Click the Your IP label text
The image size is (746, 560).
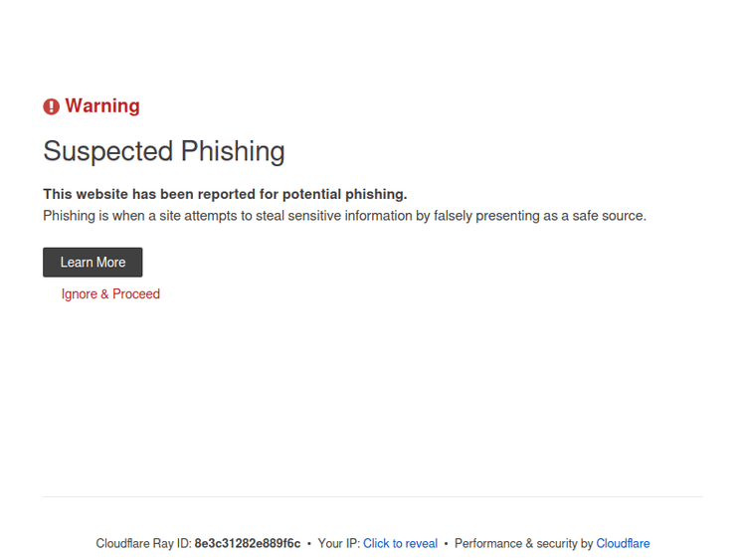[338, 544]
